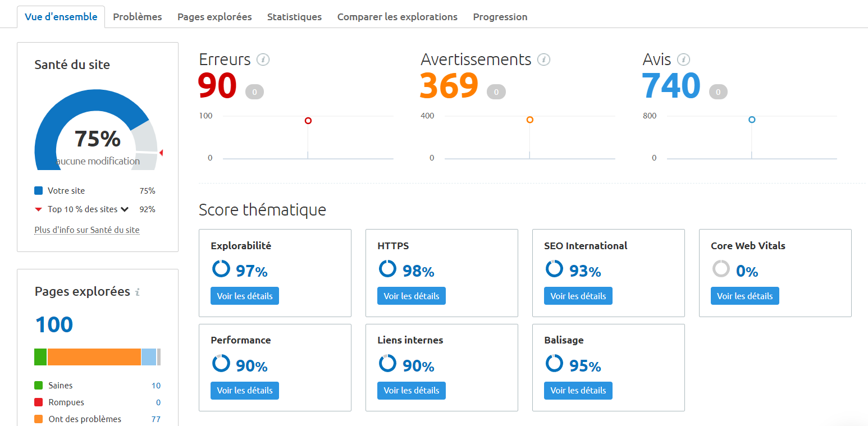
Task: Click the Balisage score circle icon
Action: [x=554, y=363]
